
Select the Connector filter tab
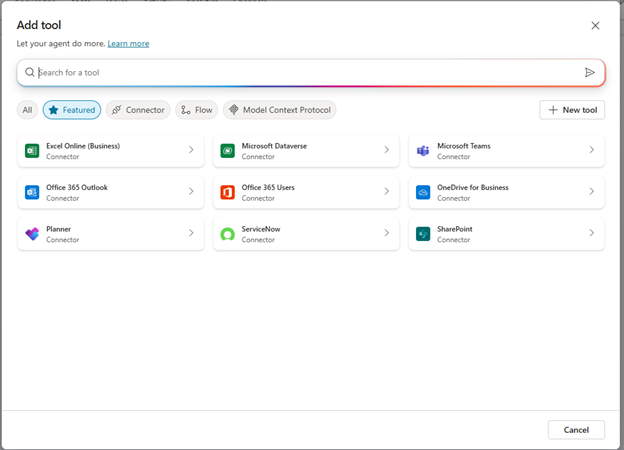(138, 110)
